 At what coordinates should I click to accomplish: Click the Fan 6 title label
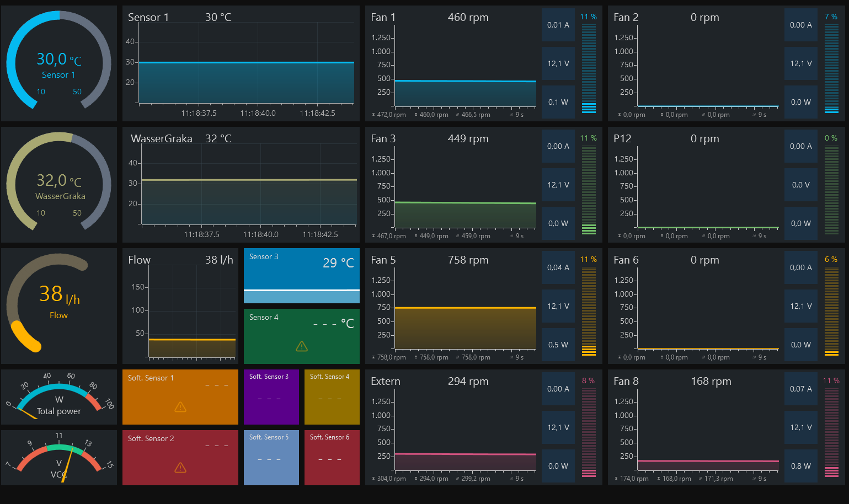click(x=626, y=260)
